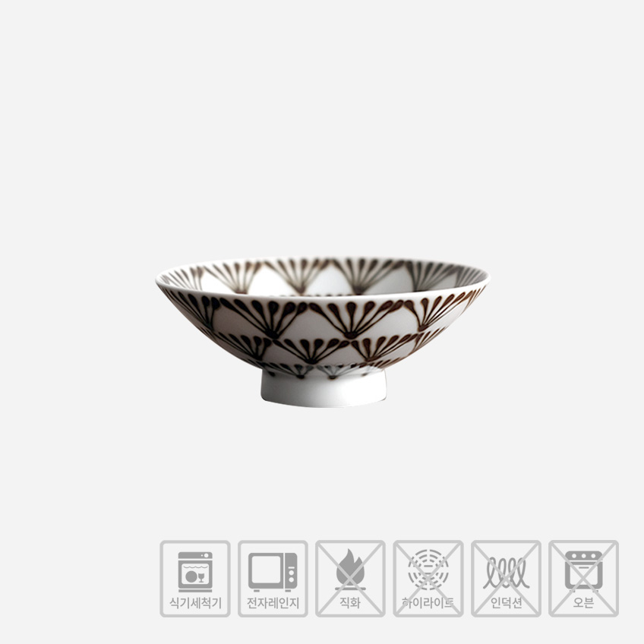Image resolution: width=644 pixels, height=644 pixels.
Task: Select the 인덕션 text label
Action: [506, 603]
